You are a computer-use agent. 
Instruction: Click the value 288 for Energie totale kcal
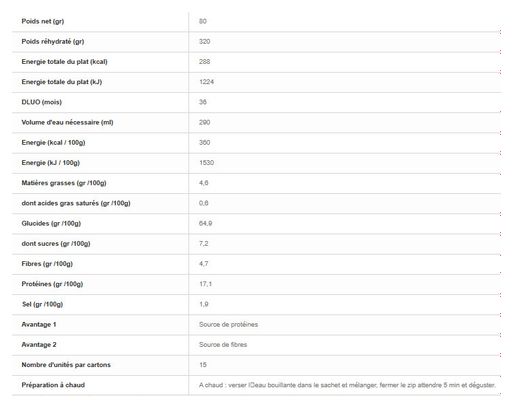204,62
